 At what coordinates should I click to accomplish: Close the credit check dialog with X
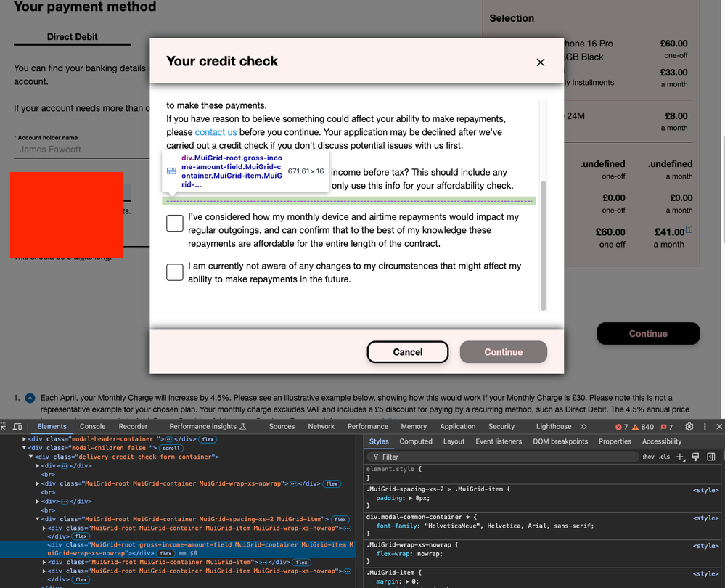coord(540,62)
